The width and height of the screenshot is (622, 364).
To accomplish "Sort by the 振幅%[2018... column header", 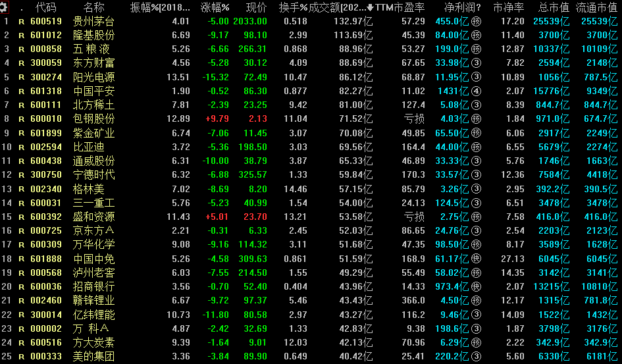I will (160, 7).
